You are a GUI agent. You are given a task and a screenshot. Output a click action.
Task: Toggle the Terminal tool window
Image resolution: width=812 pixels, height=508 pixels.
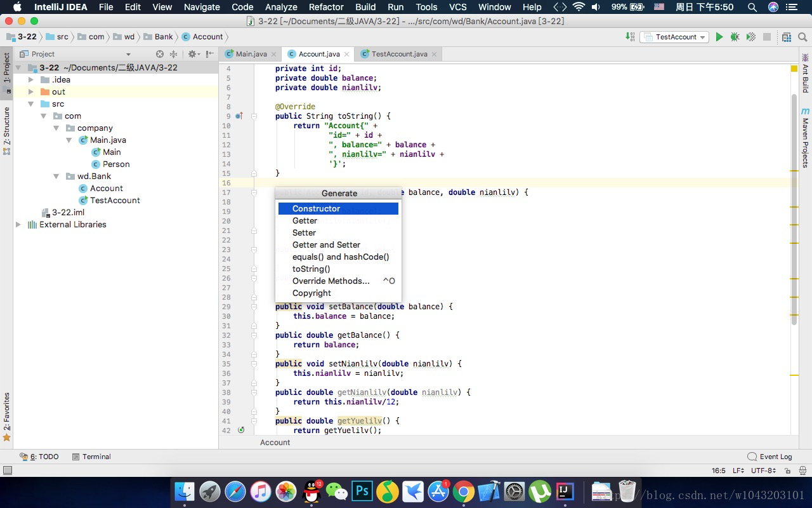click(x=92, y=457)
